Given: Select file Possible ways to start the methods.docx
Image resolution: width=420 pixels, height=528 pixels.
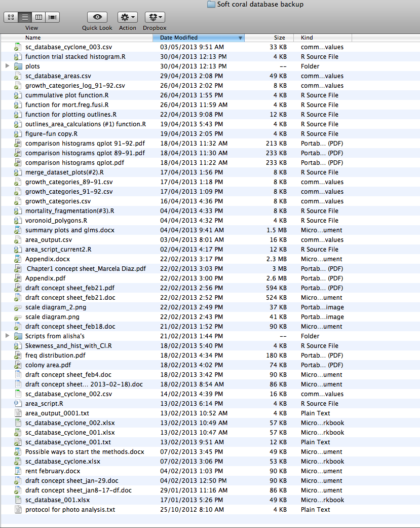Looking at the screenshot, I should coord(85,452).
